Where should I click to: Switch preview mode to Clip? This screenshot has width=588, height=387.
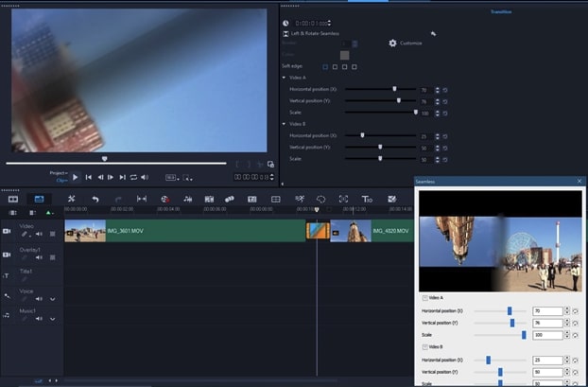(61, 181)
